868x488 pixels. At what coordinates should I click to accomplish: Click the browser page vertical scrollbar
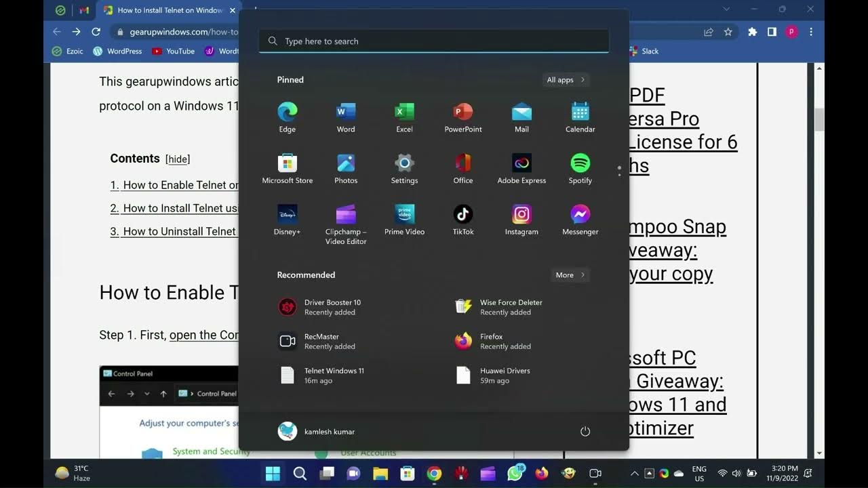tap(819, 119)
